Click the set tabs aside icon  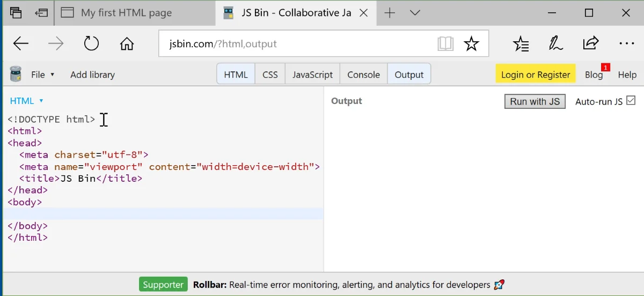[41, 12]
